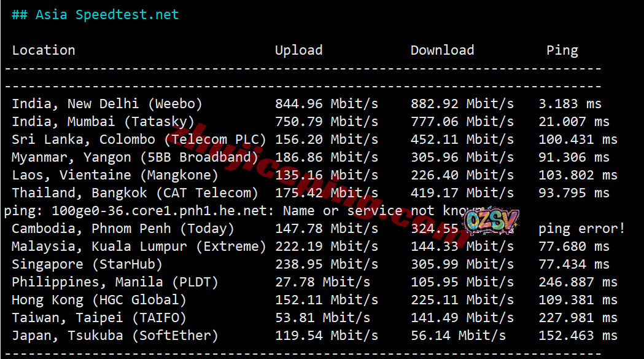Click Taiwan, Taipei download 141.49 Mbit/s
Image resolution: width=644 pixels, height=359 pixels.
462,318
